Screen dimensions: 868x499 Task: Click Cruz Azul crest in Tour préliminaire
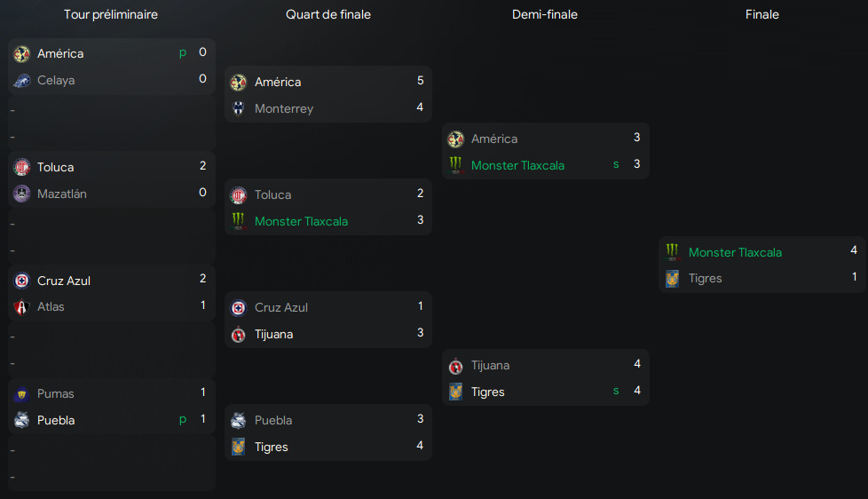click(x=22, y=281)
